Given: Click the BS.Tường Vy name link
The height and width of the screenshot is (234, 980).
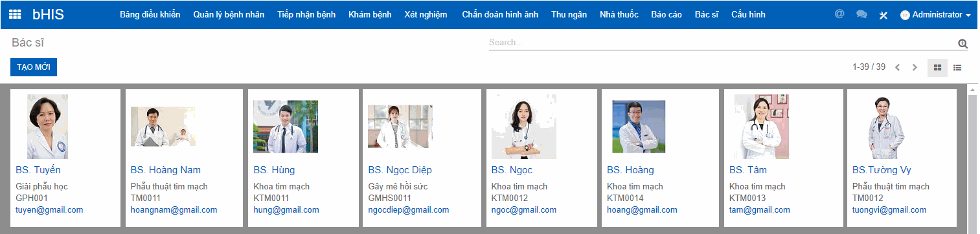Looking at the screenshot, I should [882, 170].
